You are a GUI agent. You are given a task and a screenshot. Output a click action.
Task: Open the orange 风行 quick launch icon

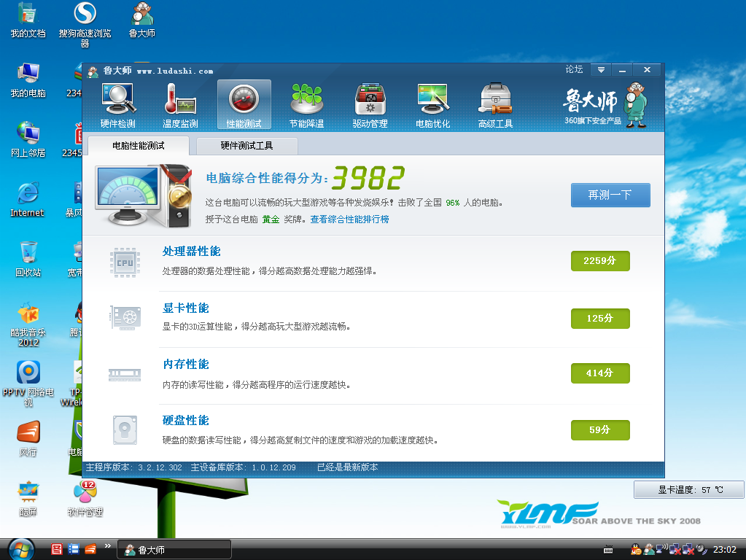(90, 550)
